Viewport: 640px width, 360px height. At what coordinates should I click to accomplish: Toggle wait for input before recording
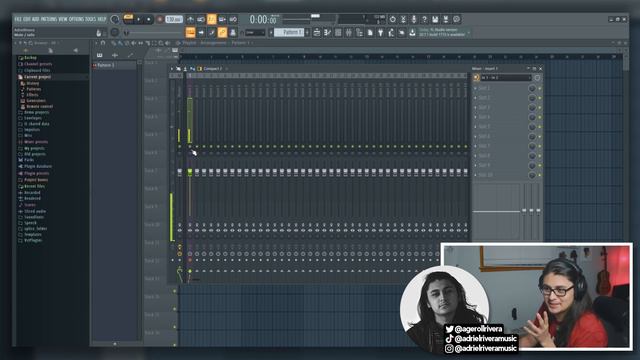201,19
